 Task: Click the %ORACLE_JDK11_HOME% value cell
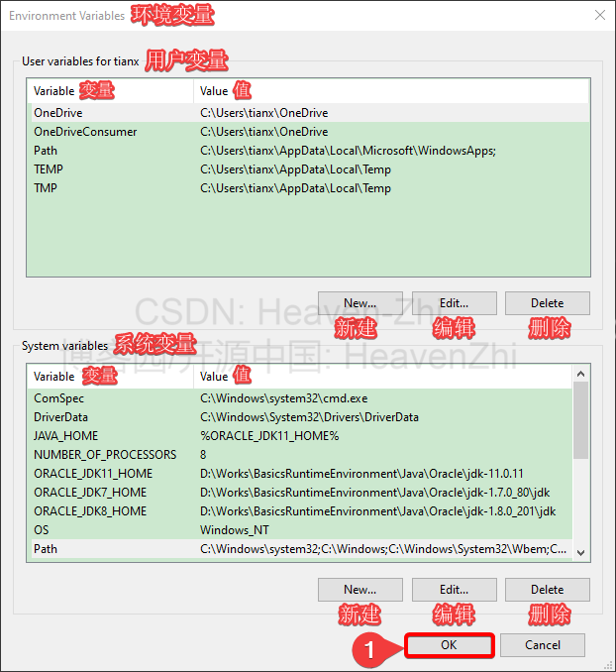coord(269,436)
